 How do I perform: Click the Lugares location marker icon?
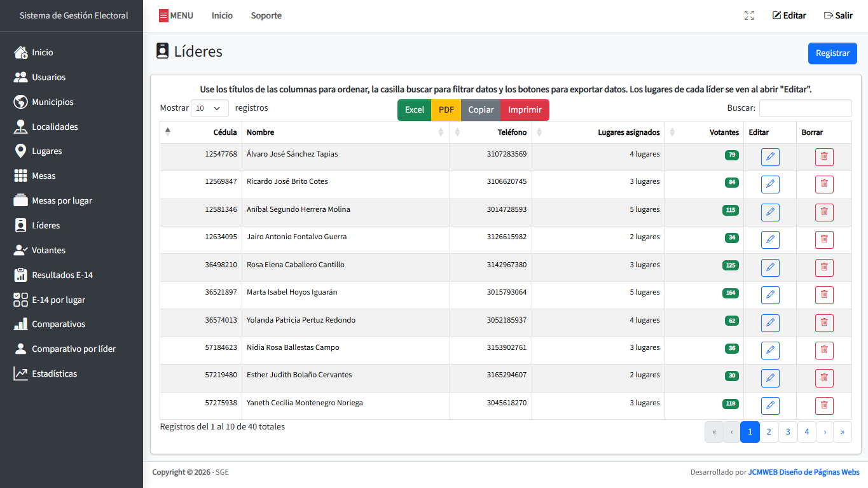pos(21,151)
